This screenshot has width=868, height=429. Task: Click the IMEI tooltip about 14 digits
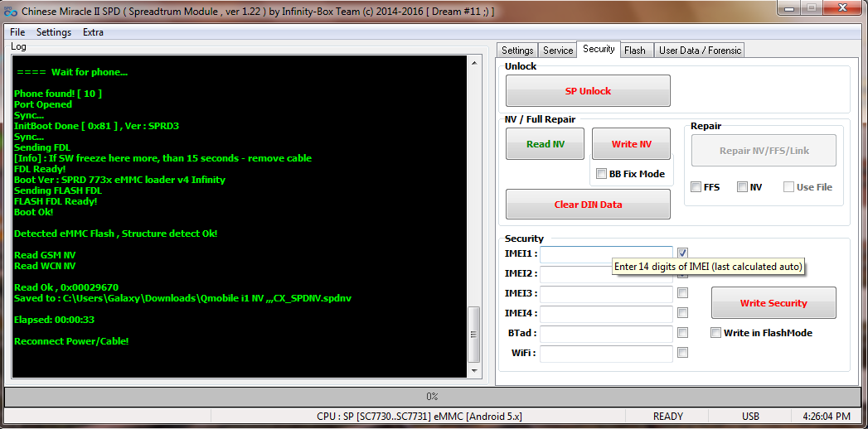(x=709, y=267)
